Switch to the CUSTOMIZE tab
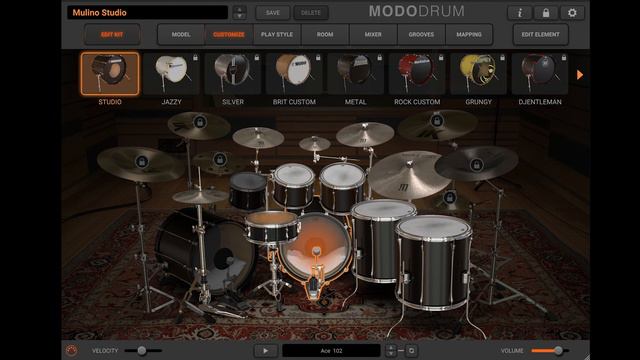 229,34
